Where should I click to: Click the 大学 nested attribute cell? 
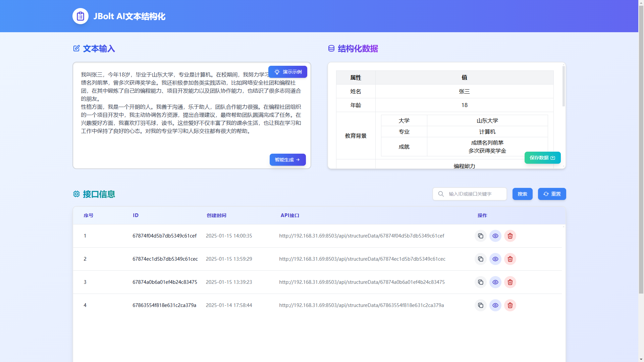[404, 120]
